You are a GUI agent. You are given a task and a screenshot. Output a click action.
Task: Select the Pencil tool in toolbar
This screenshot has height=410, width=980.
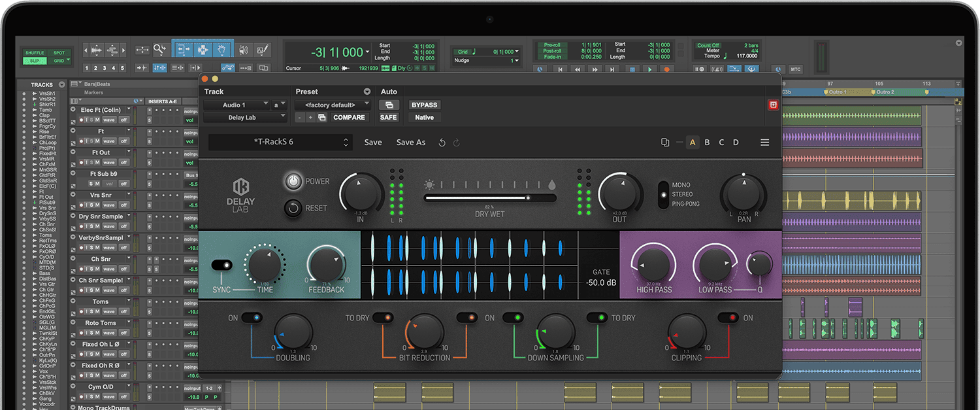pos(263,50)
